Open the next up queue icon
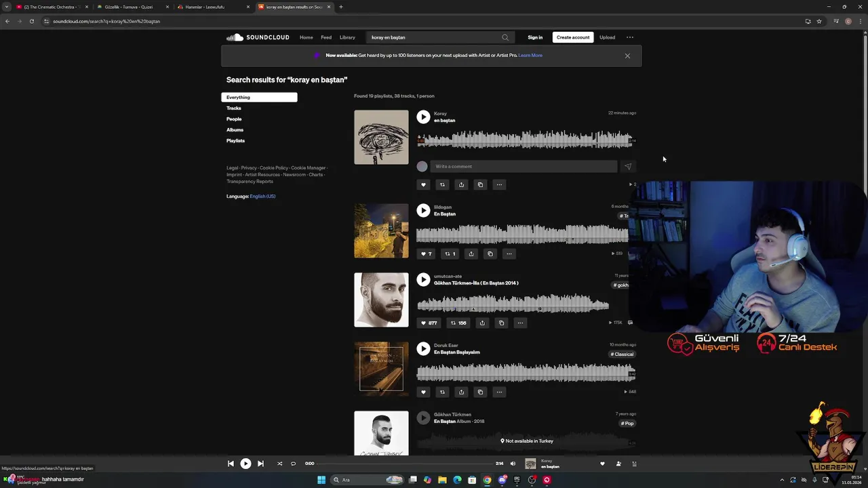Viewport: 868px width, 488px height. (635, 464)
